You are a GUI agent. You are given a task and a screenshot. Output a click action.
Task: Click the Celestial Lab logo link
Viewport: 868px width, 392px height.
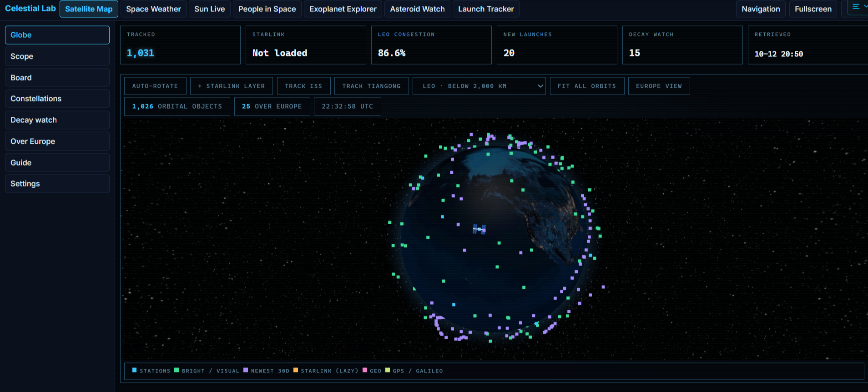(x=30, y=9)
